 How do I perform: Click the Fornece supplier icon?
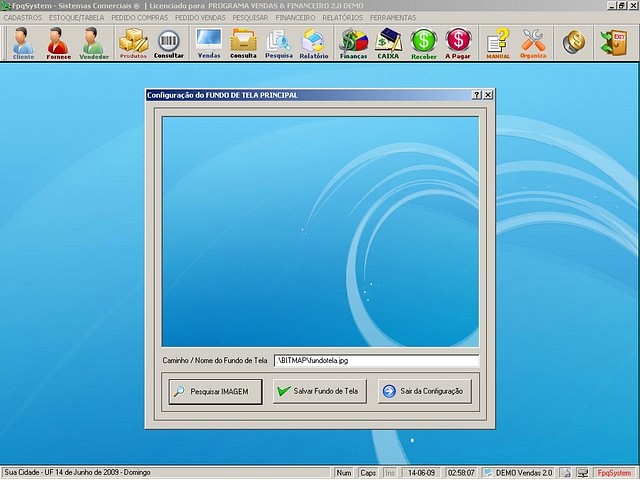(x=58, y=43)
